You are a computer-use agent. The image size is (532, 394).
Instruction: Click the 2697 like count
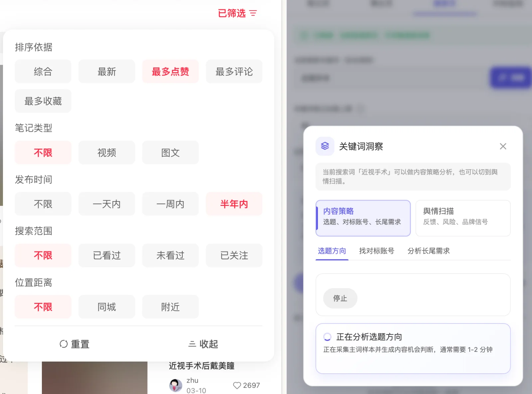click(x=251, y=385)
